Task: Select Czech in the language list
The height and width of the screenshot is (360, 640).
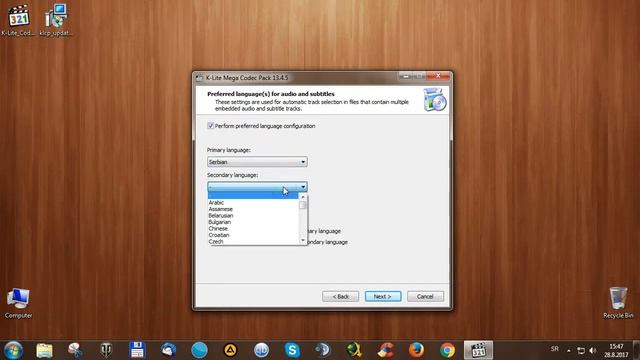Action: point(253,241)
